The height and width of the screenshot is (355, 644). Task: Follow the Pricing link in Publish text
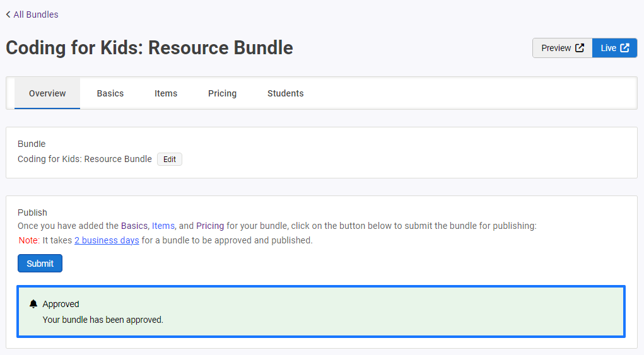pyautogui.click(x=210, y=226)
